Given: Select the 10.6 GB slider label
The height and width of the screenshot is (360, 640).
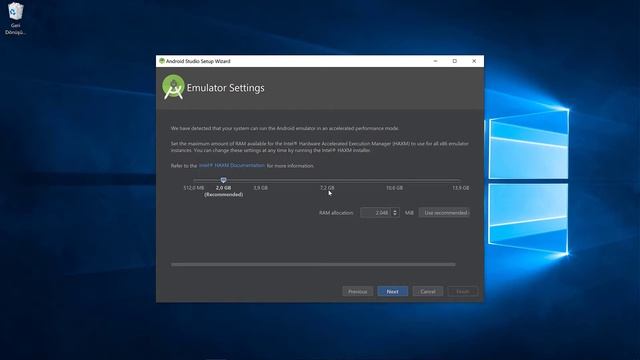Looking at the screenshot, I should pos(394,188).
